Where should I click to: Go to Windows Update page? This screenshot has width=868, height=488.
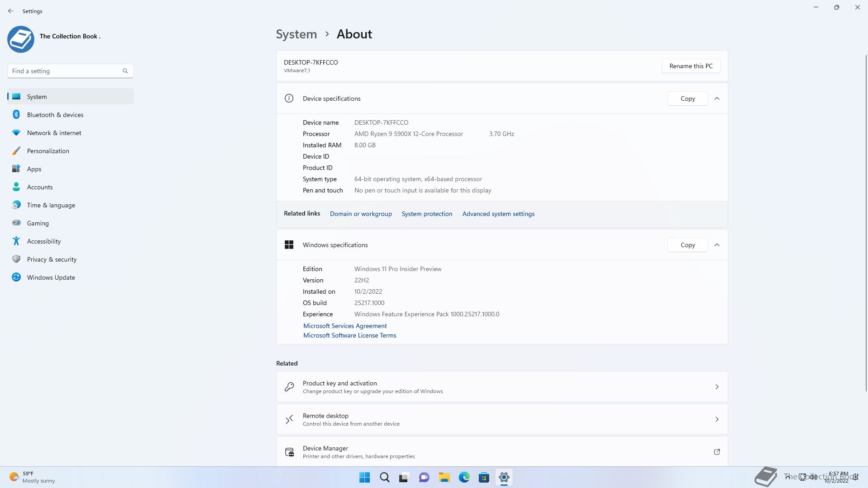click(71, 277)
